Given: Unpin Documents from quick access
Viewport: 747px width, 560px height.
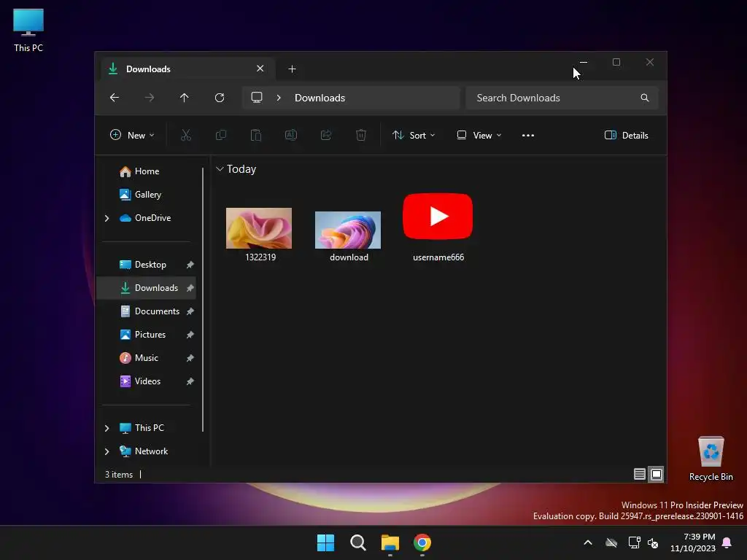Looking at the screenshot, I should point(190,311).
